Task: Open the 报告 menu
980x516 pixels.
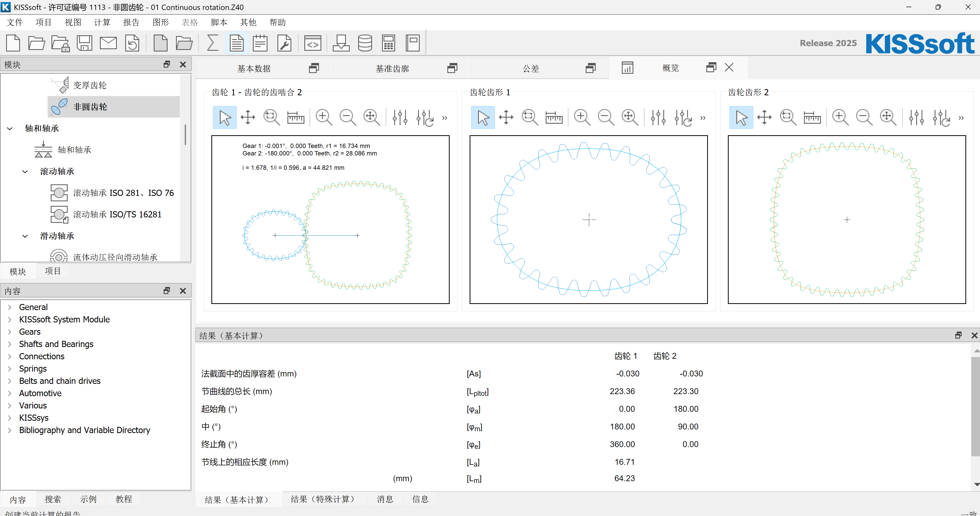Action: point(131,23)
